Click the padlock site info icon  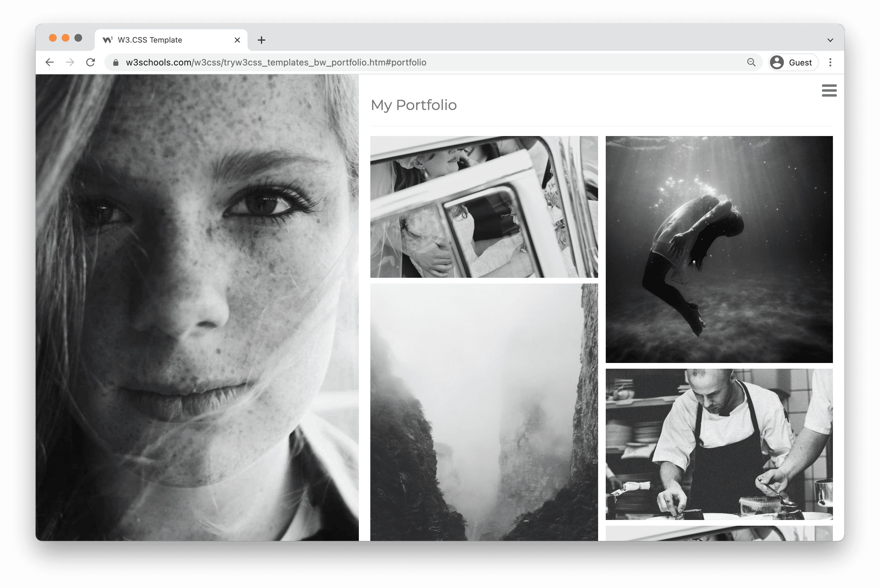(x=116, y=63)
